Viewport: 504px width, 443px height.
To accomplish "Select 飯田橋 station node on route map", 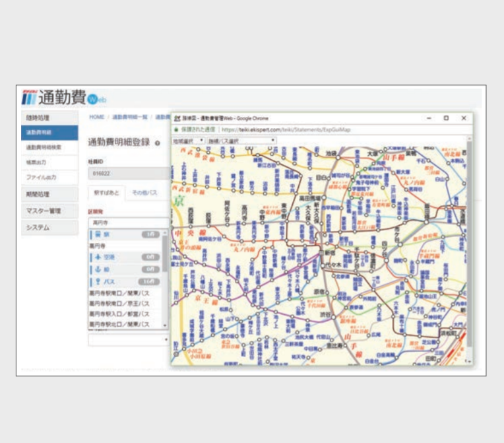I will click(x=427, y=222).
